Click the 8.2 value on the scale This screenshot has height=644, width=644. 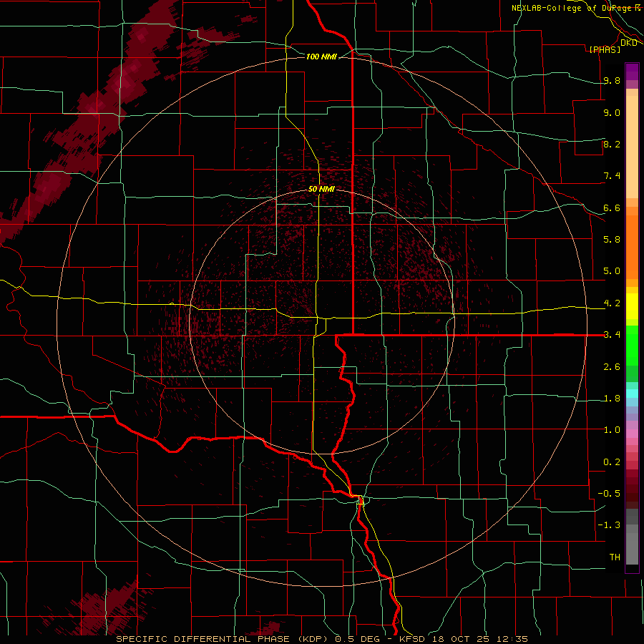click(x=612, y=144)
